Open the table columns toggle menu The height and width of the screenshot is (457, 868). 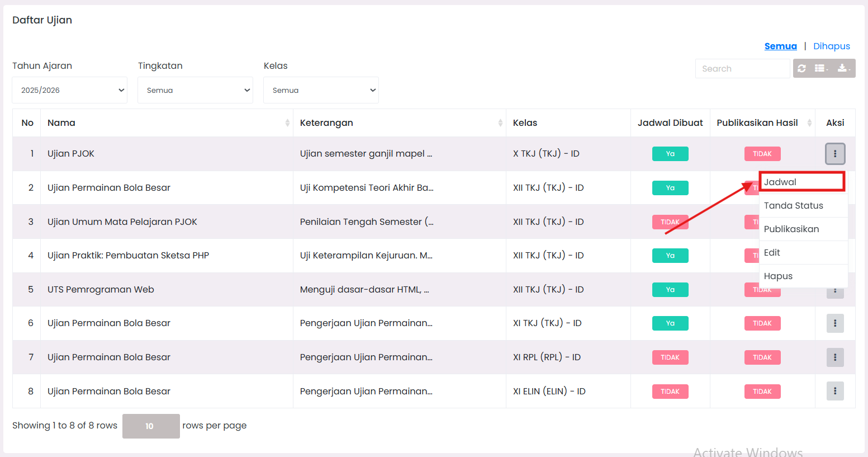(821, 68)
